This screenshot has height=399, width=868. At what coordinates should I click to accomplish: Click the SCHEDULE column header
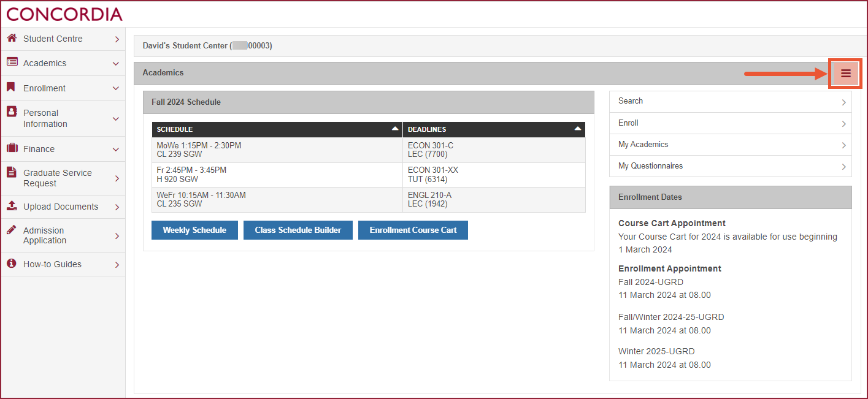pos(277,129)
